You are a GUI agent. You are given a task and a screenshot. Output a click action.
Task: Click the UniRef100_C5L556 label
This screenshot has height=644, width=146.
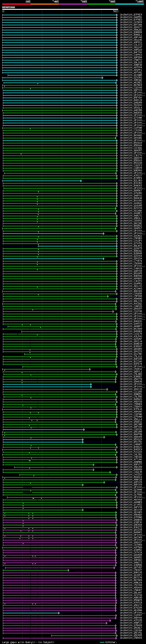pos(131,397)
